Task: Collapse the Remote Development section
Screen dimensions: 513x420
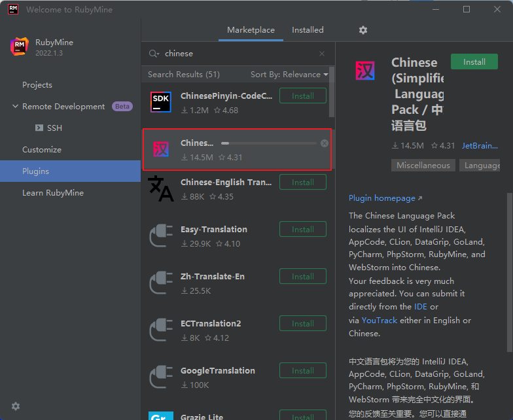Action: [x=15, y=106]
